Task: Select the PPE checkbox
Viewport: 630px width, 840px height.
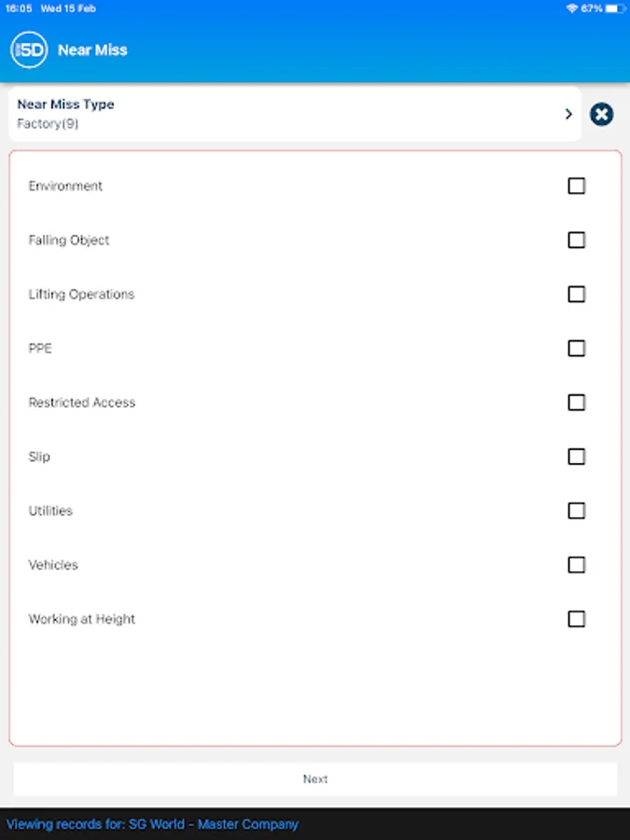Action: point(577,348)
